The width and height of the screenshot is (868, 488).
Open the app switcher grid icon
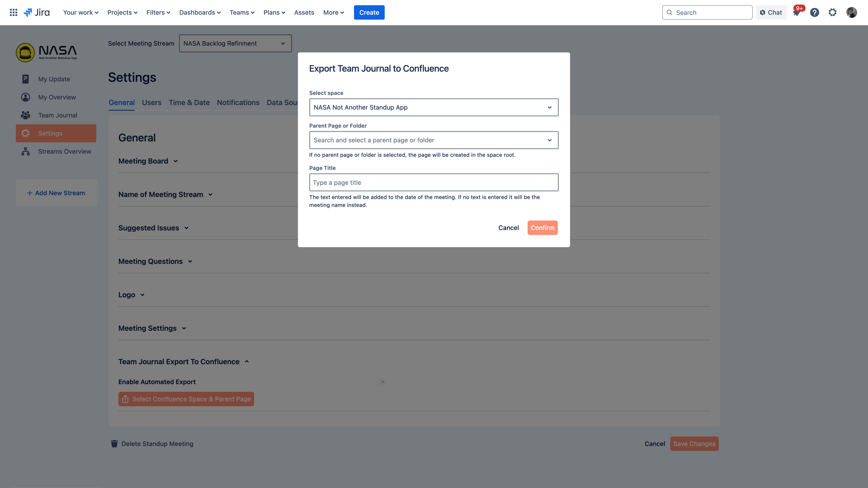(x=14, y=12)
